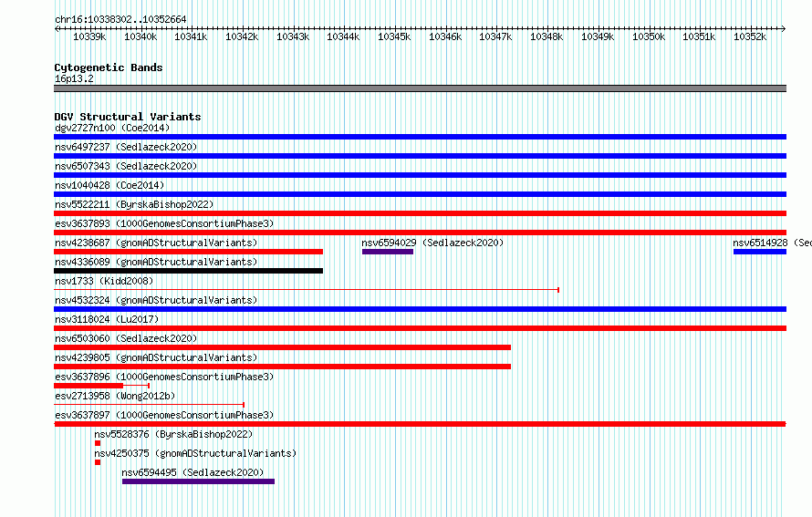Click the chr16:10338302..10352664 region label
This screenshot has width=812, height=517.
coord(120,19)
